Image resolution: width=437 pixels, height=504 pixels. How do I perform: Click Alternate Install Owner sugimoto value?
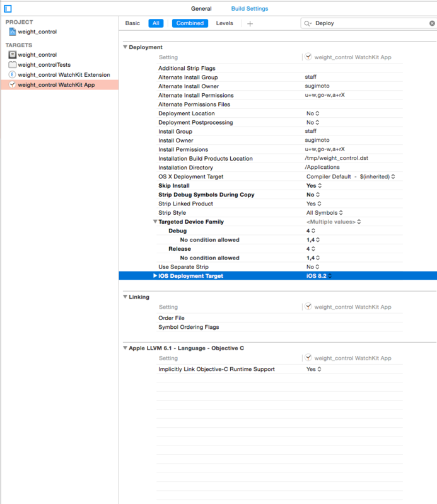click(x=317, y=86)
